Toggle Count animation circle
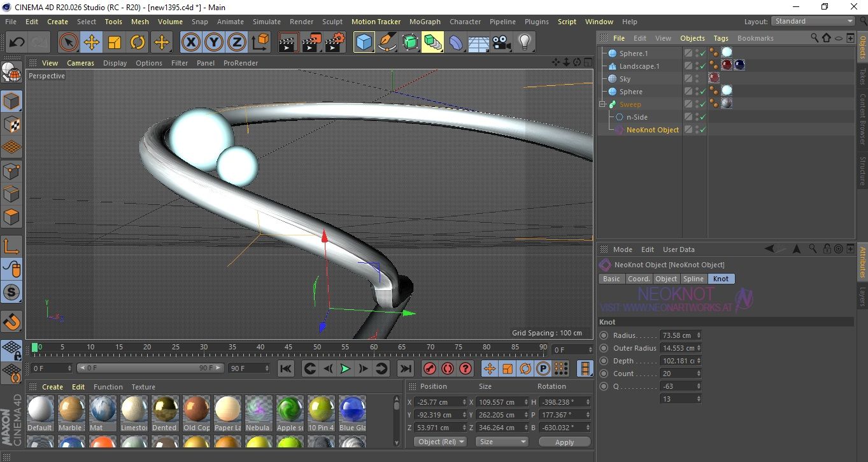 (604, 374)
